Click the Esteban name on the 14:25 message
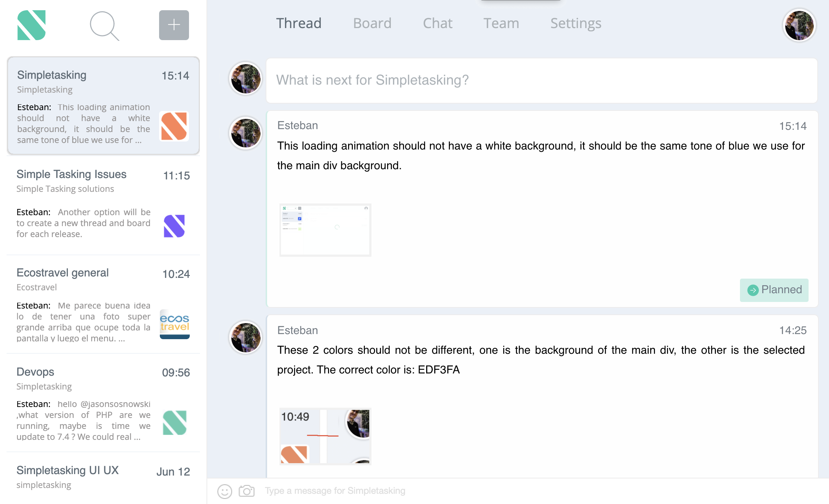The image size is (829, 504). click(x=297, y=330)
